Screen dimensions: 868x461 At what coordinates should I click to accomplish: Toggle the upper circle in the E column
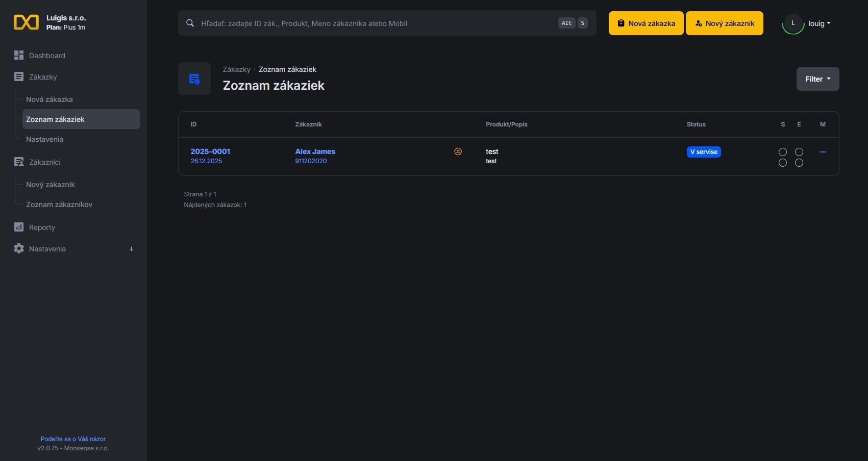click(799, 151)
